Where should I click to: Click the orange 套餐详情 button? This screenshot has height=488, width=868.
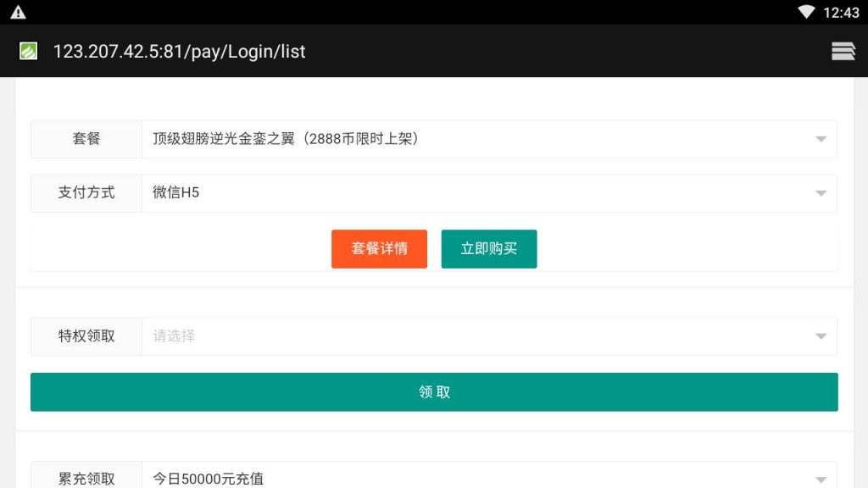379,248
